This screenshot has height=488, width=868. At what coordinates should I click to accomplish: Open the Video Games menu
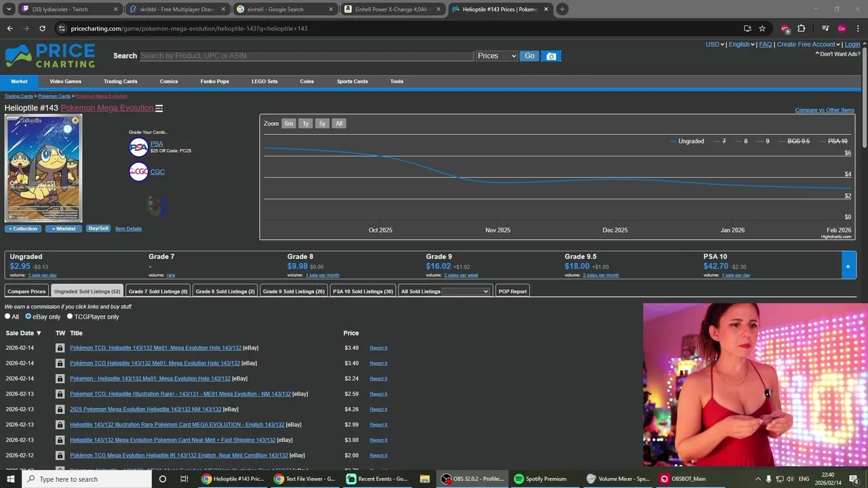click(x=65, y=81)
